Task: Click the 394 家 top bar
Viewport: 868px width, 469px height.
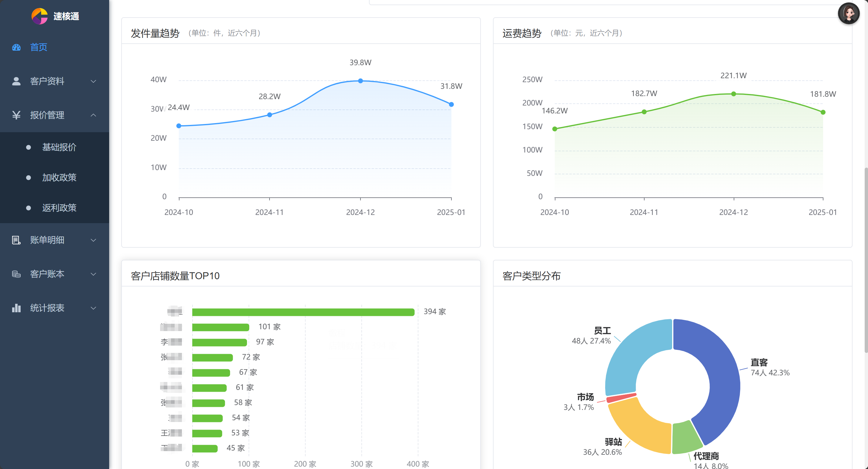Action: (x=303, y=312)
